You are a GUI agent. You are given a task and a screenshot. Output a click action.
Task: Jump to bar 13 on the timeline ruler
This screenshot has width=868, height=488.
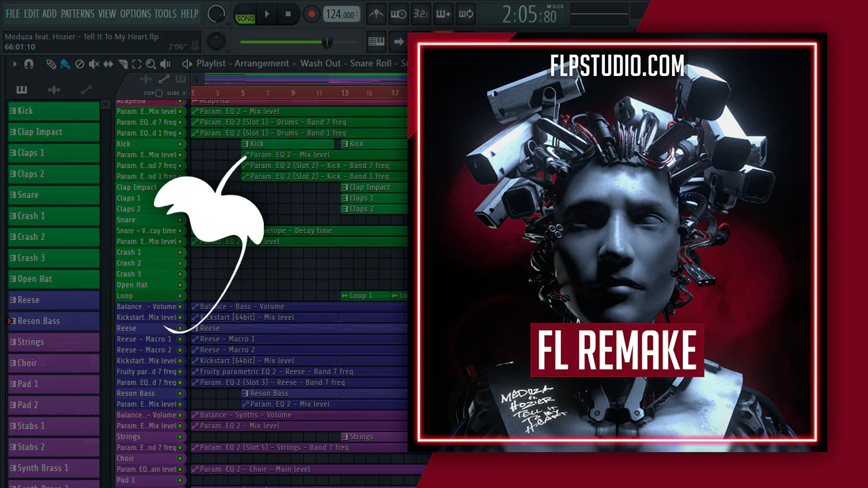(x=344, y=93)
